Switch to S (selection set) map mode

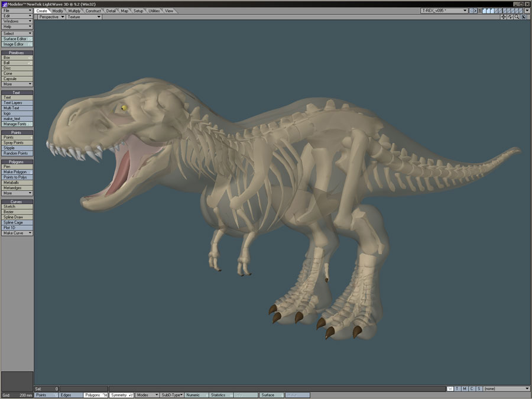tap(479, 389)
